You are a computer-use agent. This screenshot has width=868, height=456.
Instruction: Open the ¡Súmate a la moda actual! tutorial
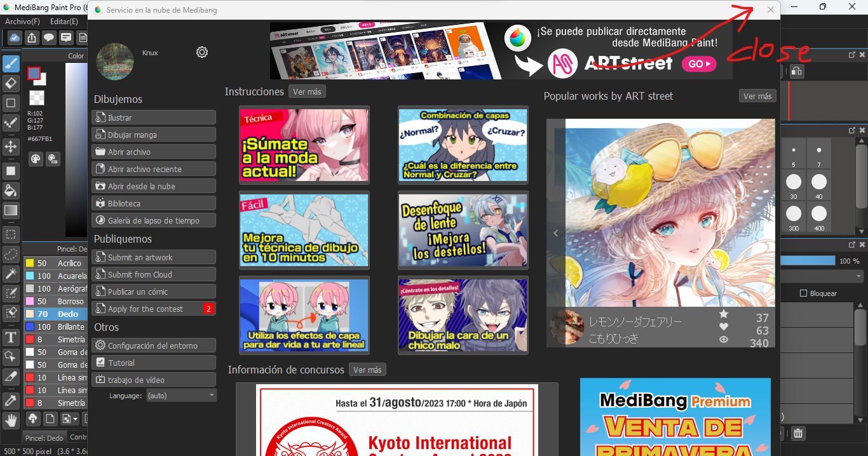point(304,145)
